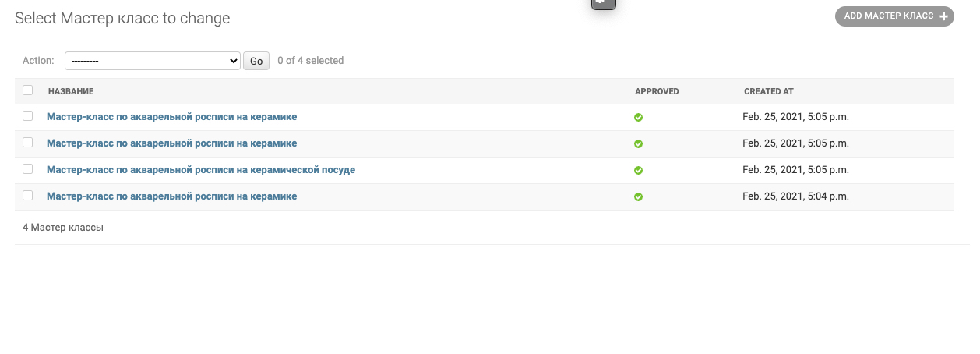980x354 pixels.
Task: Sort by the Название column header
Action: (x=71, y=91)
